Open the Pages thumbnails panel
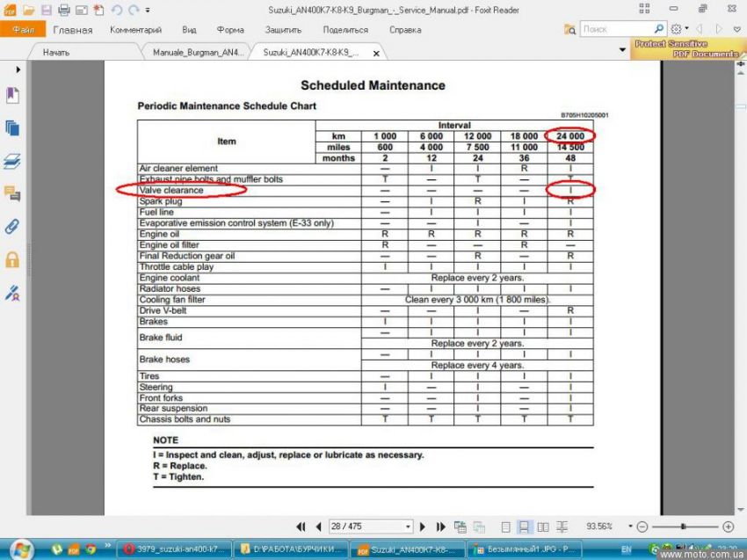Image resolution: width=747 pixels, height=560 pixels. (12, 128)
